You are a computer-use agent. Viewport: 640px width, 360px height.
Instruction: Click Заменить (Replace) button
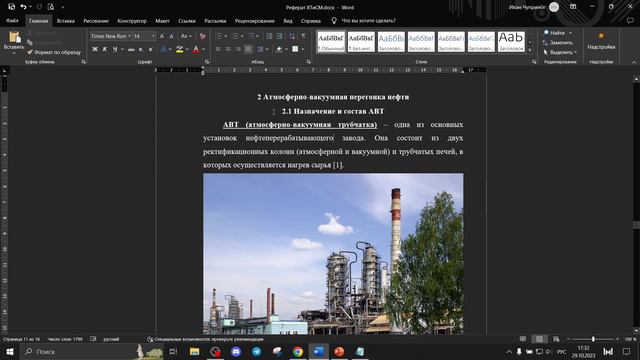[x=558, y=42]
